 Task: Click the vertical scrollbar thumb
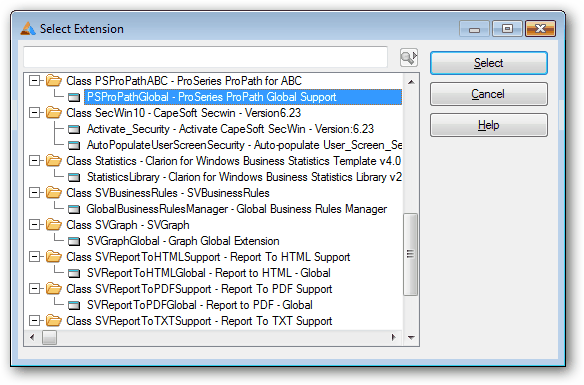(410, 254)
